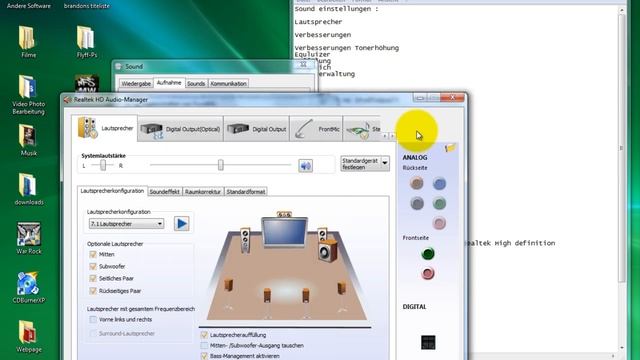Launch War Rock desktop shortcut
Screen dimensions: 640x360
click(x=29, y=238)
